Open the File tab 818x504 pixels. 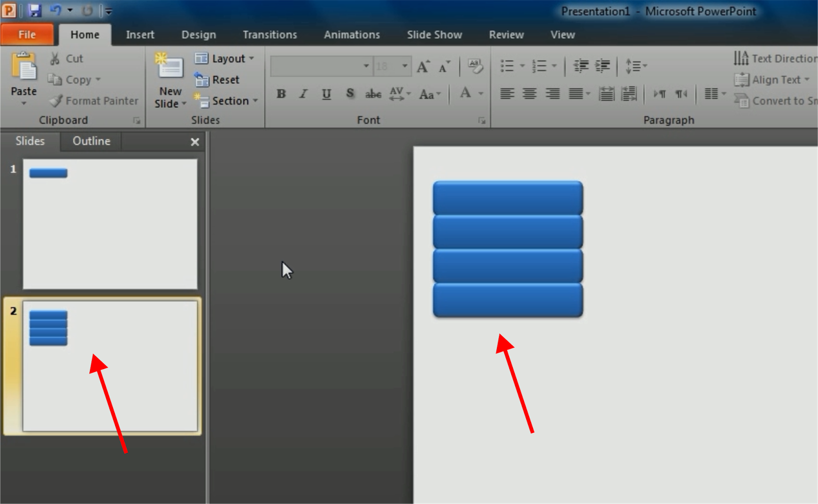coord(27,34)
